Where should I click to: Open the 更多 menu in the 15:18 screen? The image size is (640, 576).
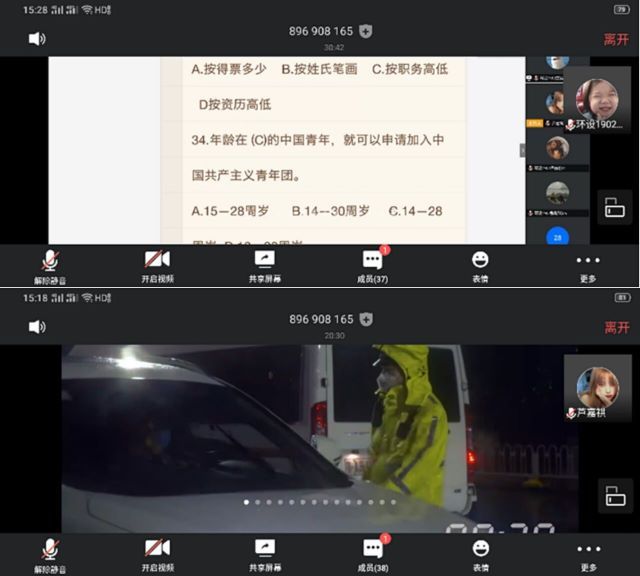pos(589,556)
